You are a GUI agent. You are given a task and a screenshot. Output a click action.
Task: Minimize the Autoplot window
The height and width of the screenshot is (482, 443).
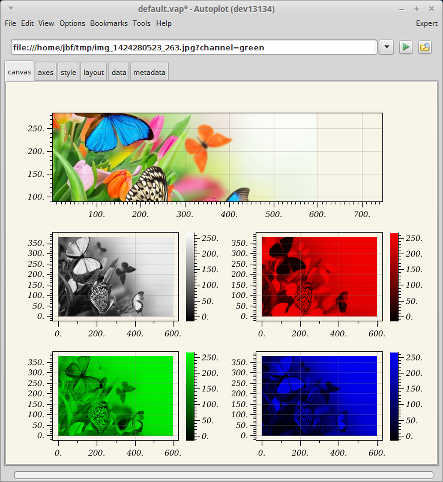(401, 9)
